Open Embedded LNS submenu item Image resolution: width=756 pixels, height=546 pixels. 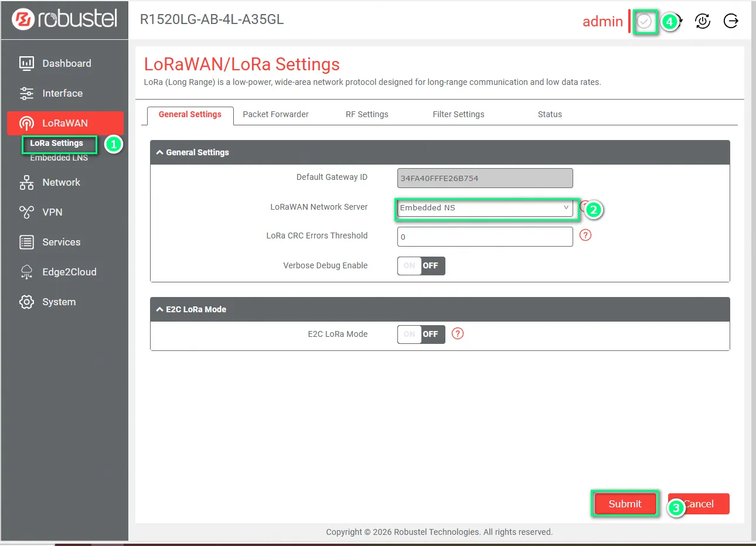pos(59,158)
